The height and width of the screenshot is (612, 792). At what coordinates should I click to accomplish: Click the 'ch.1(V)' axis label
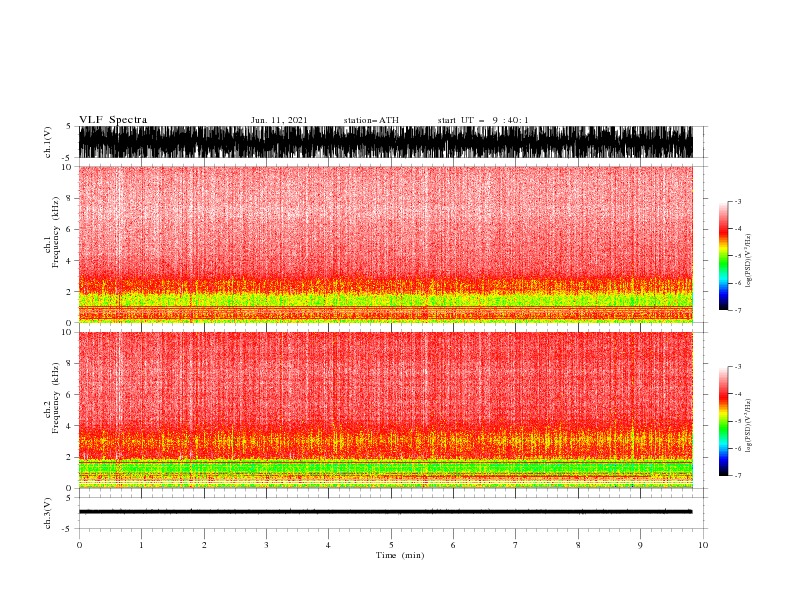48,142
